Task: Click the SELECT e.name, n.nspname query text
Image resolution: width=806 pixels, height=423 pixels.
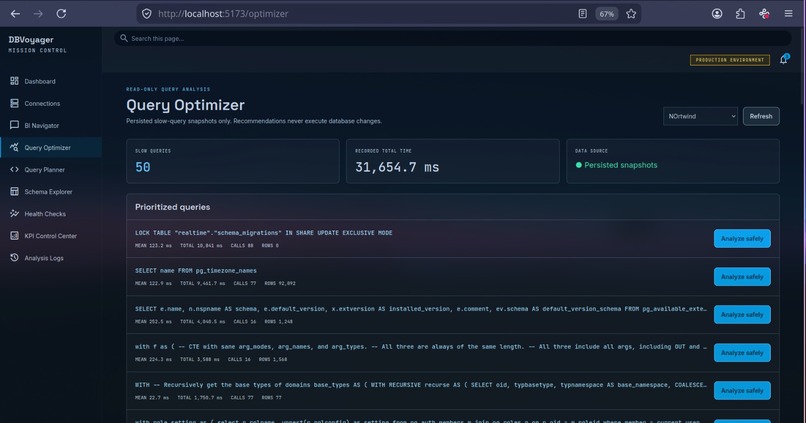Action: (420, 309)
